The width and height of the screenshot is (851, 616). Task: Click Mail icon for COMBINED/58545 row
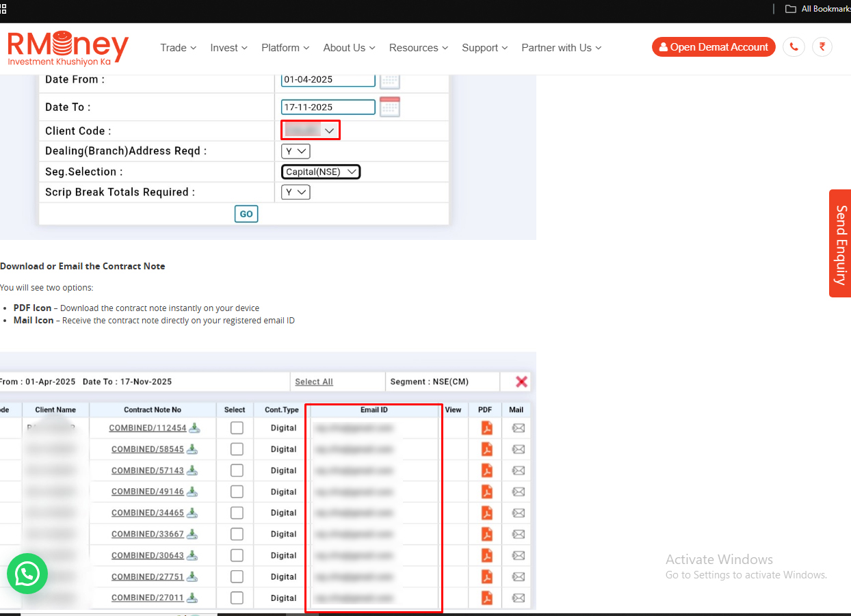519,449
